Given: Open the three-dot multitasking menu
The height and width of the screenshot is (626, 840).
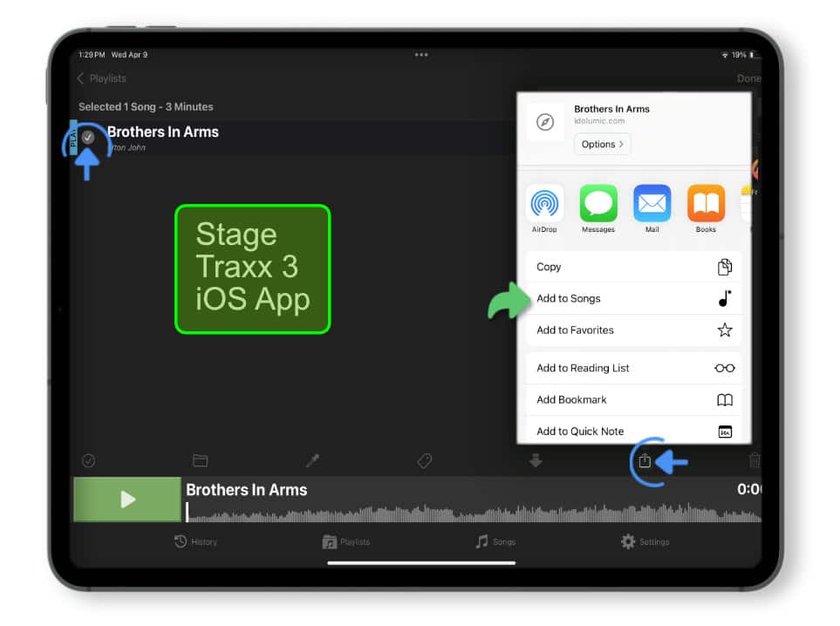Looking at the screenshot, I should pyautogui.click(x=421, y=55).
